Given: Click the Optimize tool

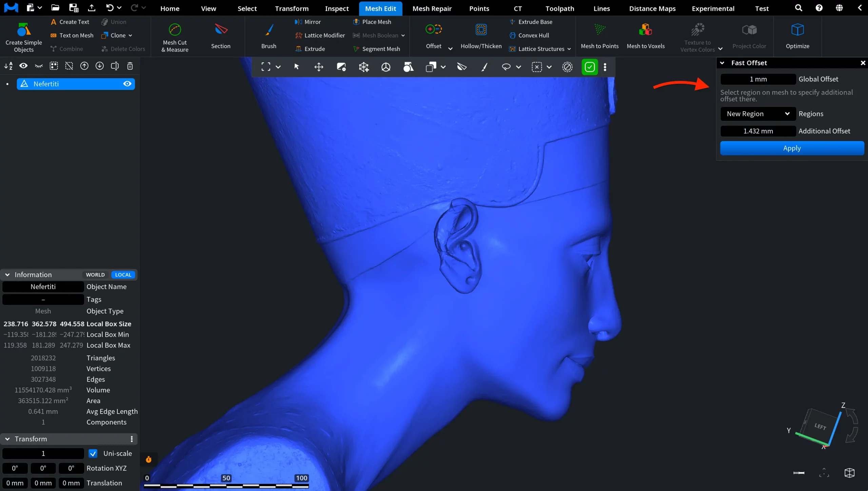Looking at the screenshot, I should (x=797, y=37).
